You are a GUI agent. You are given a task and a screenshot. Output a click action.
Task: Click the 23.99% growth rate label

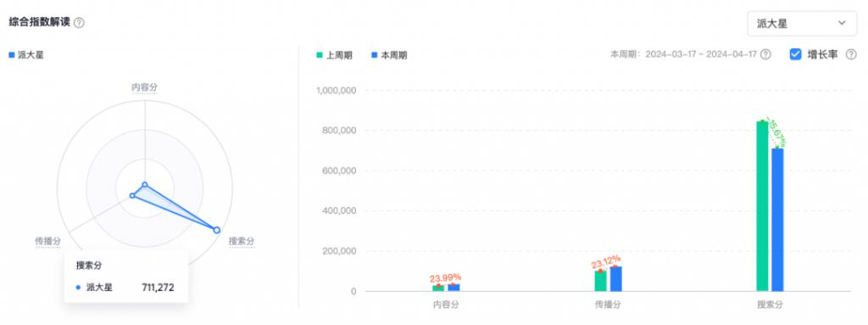(x=445, y=277)
